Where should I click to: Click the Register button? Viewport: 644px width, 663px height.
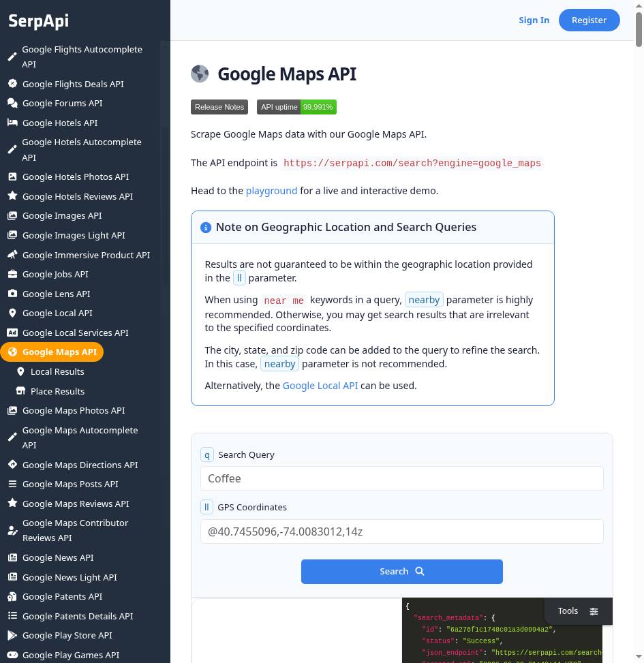click(589, 20)
